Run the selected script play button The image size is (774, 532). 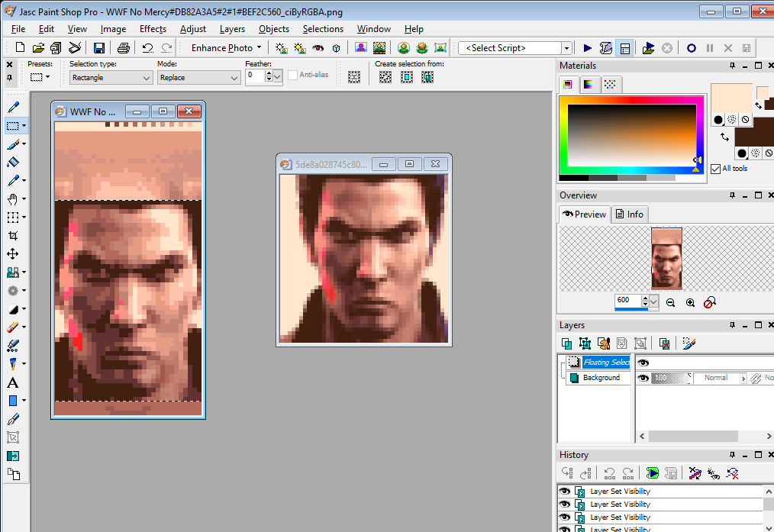pyautogui.click(x=588, y=48)
